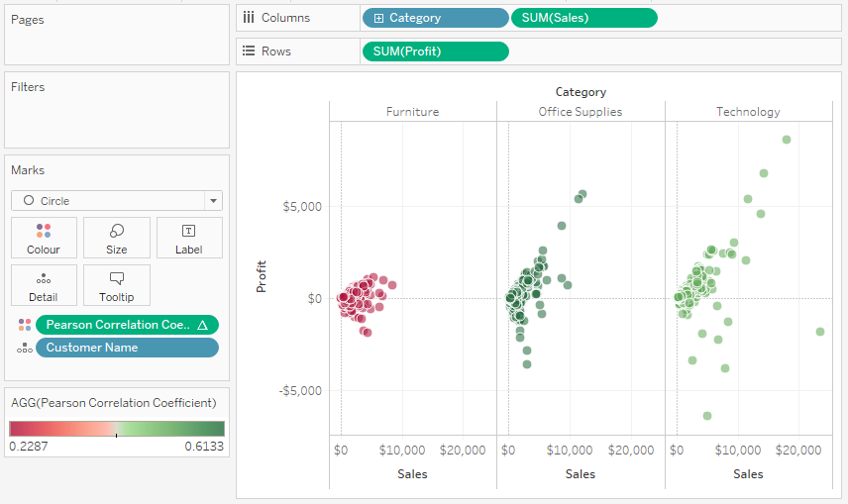
Task: Select the Pearson Correlation Coefficient pill
Action: click(127, 325)
